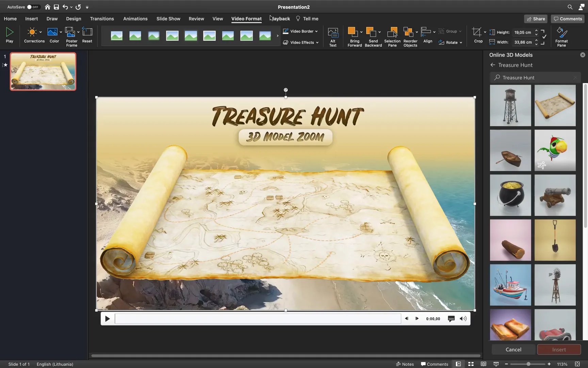This screenshot has height=368, width=588.
Task: Switch to Slide Sorter view
Action: [471, 364]
